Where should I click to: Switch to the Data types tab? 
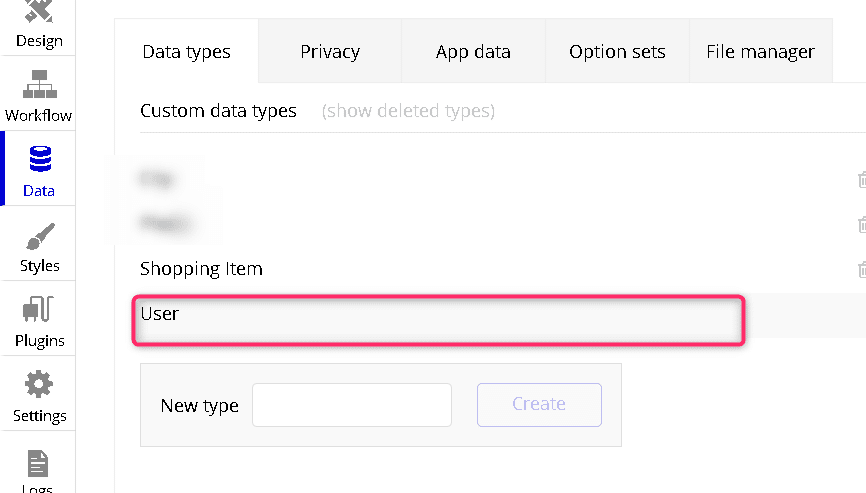point(187,52)
